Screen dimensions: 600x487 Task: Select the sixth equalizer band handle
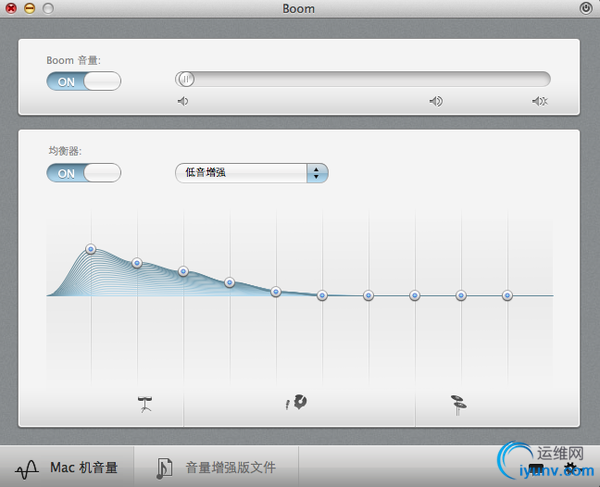pyautogui.click(x=322, y=295)
